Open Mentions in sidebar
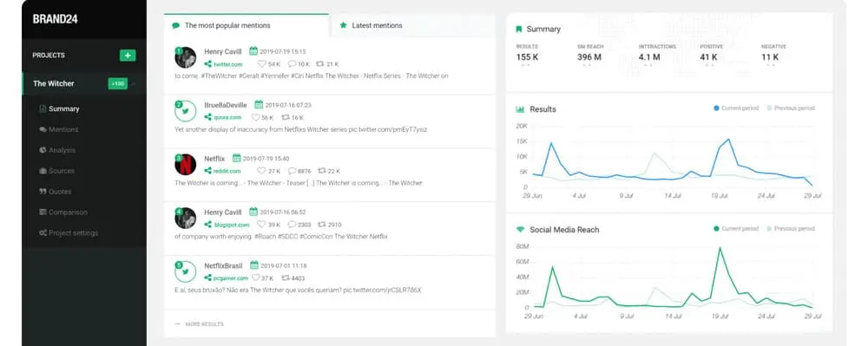 point(63,129)
